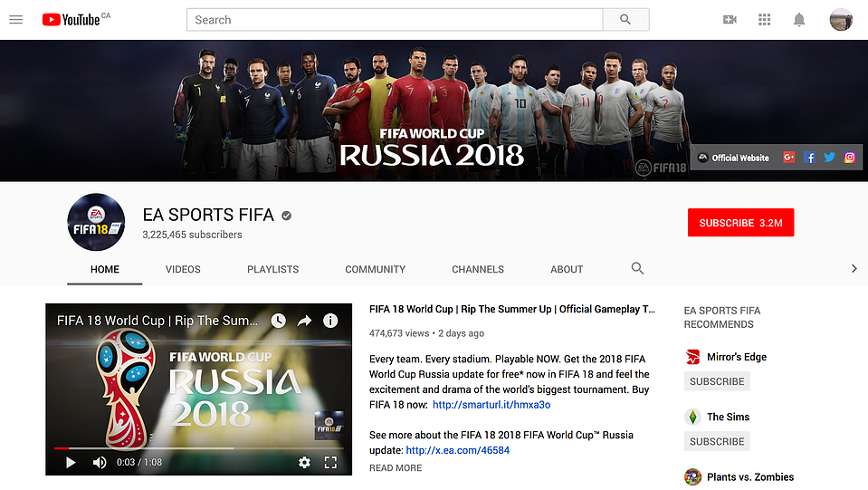Open the Instagram banner link
The image size is (868, 490).
point(849,158)
